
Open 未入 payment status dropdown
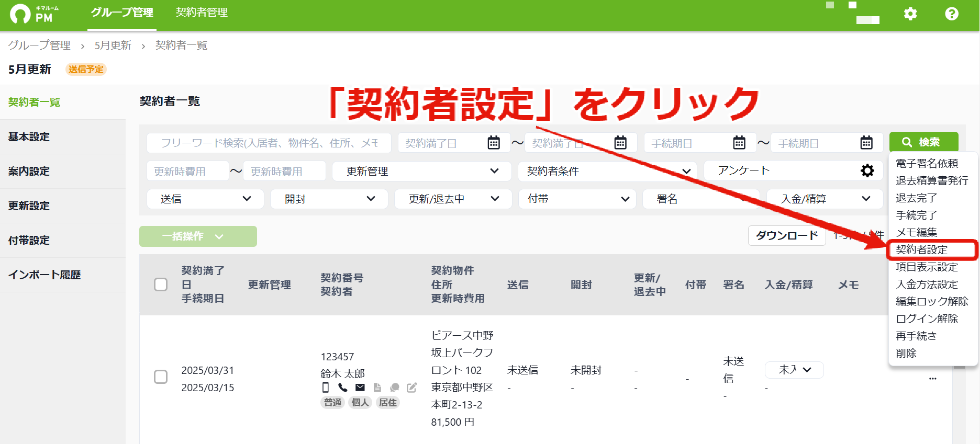[794, 370]
